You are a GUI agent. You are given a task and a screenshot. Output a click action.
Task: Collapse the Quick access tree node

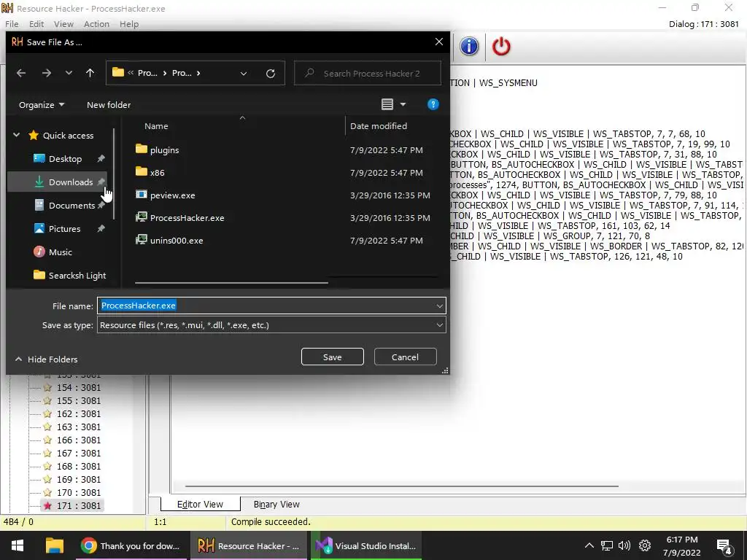(x=17, y=135)
